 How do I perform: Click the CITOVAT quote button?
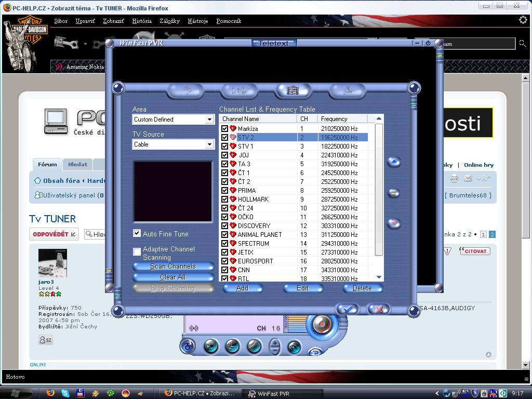(475, 251)
